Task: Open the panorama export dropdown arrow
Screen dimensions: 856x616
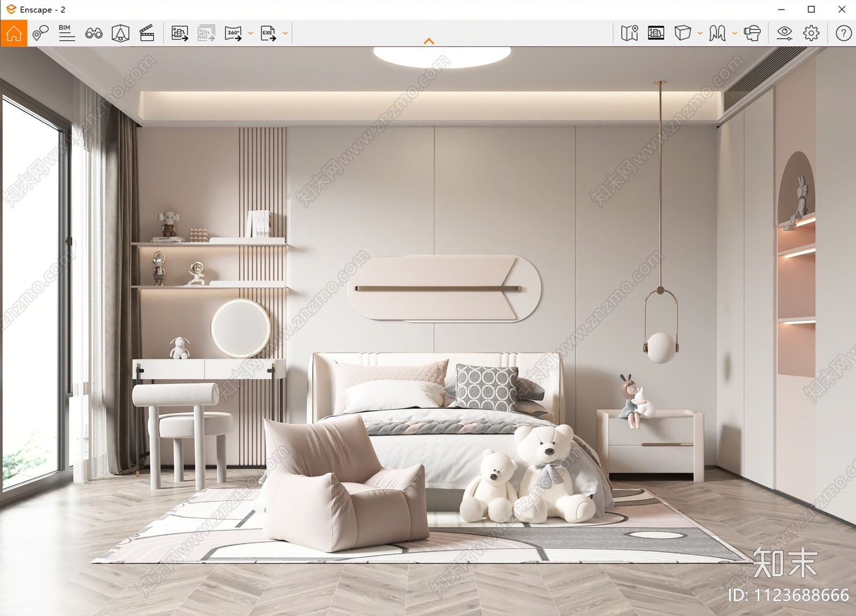Action: click(x=250, y=33)
